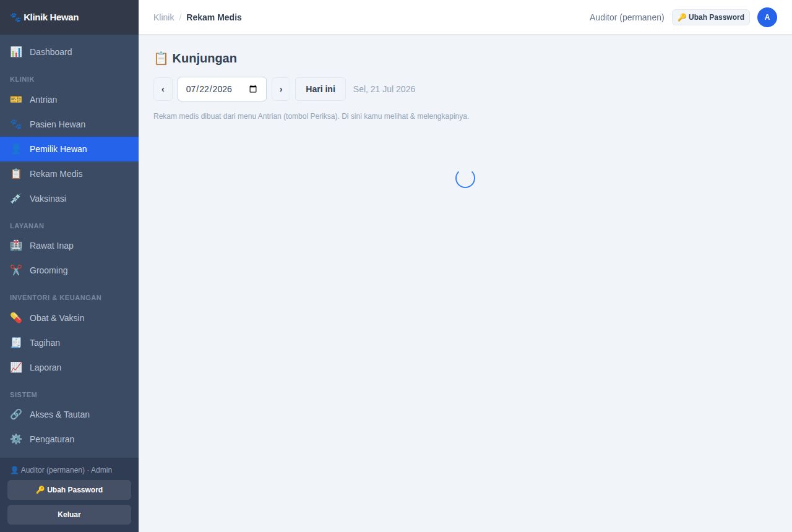The width and height of the screenshot is (792, 532).
Task: Click the Klinik breadcrumb link
Action: [x=164, y=17]
